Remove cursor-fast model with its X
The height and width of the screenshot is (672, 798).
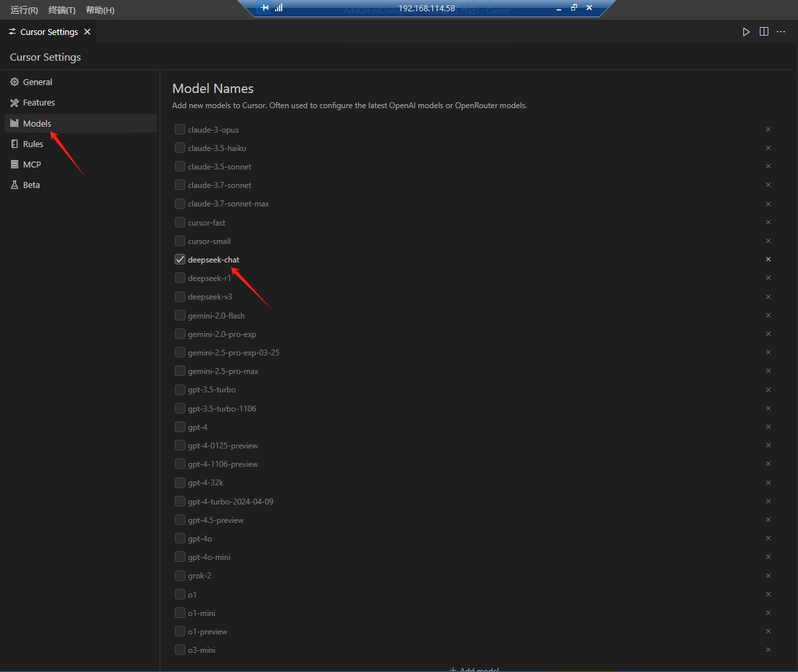point(768,222)
